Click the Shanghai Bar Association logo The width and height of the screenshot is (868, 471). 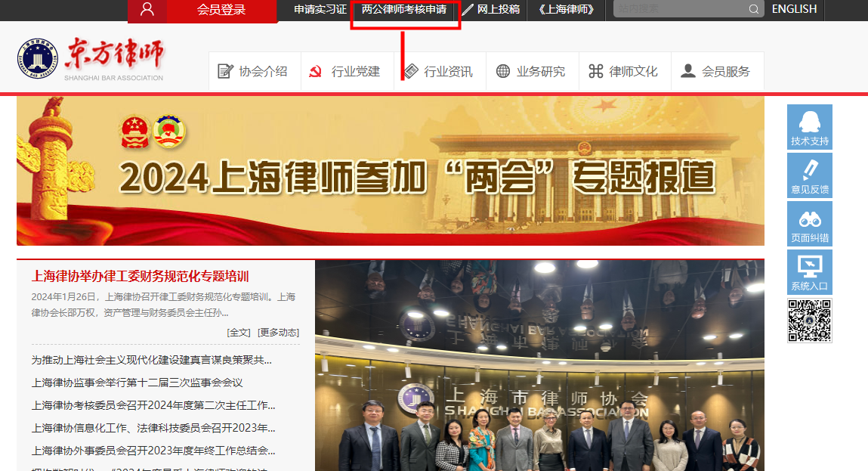click(91, 60)
